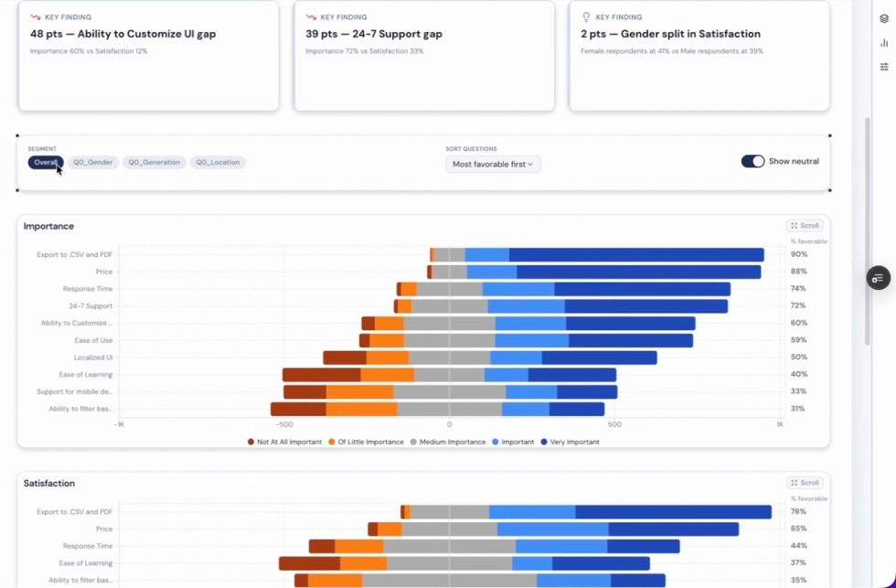
Task: Toggle the Show neutral switch
Action: 752,161
